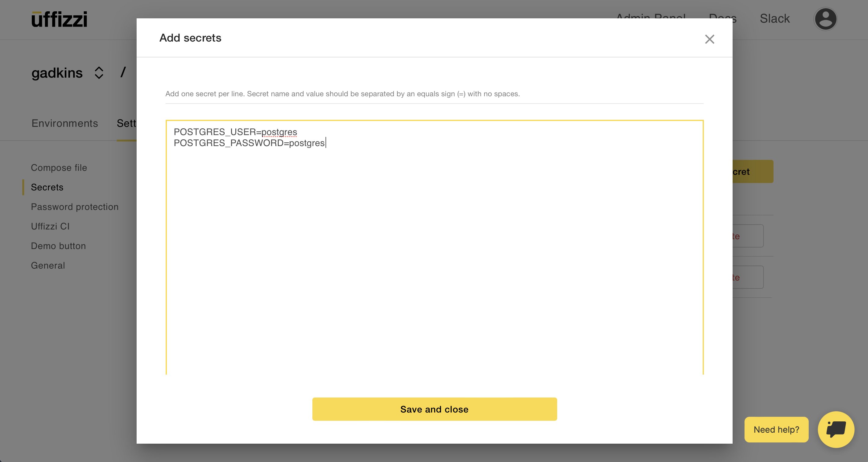This screenshot has height=462, width=868.
Task: Open Password protection settings
Action: point(75,207)
